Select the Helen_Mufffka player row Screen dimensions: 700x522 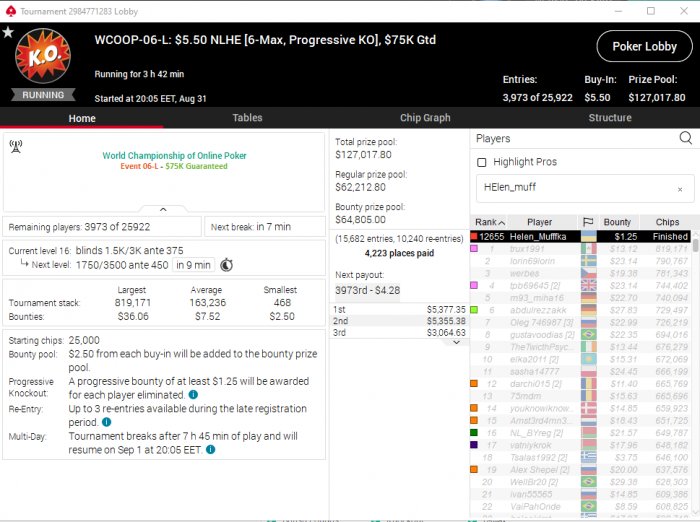[580, 236]
